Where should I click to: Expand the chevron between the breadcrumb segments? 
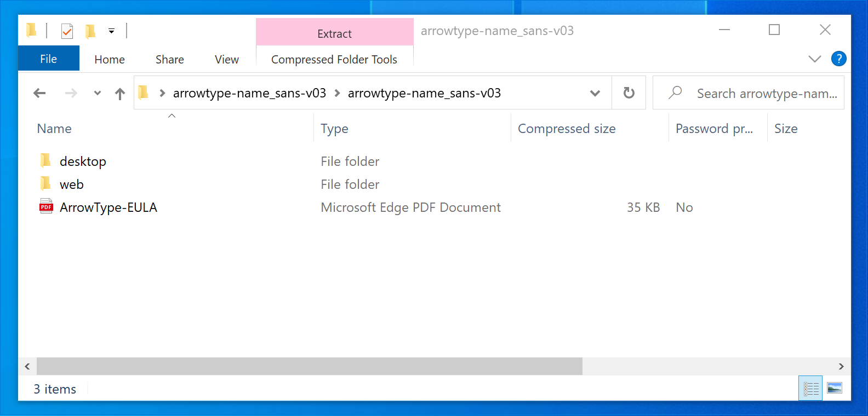click(x=337, y=93)
